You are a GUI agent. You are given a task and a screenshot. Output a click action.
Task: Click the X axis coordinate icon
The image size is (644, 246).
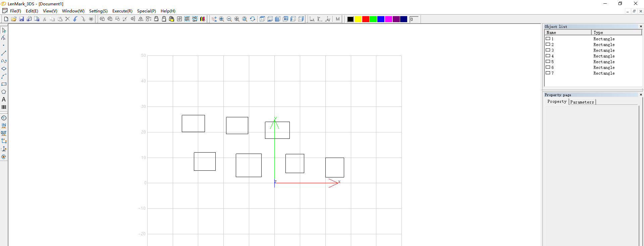coord(312,19)
